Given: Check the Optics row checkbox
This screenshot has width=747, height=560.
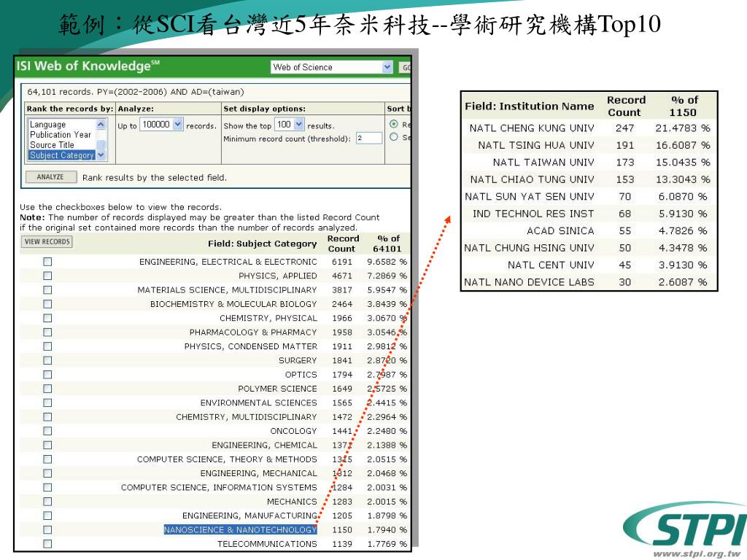Looking at the screenshot, I should point(47,374).
